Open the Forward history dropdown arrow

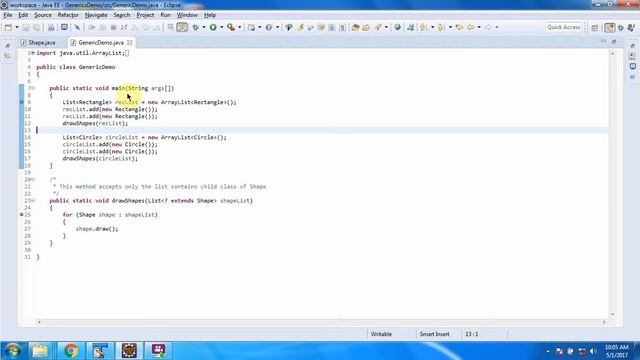click(497, 27)
